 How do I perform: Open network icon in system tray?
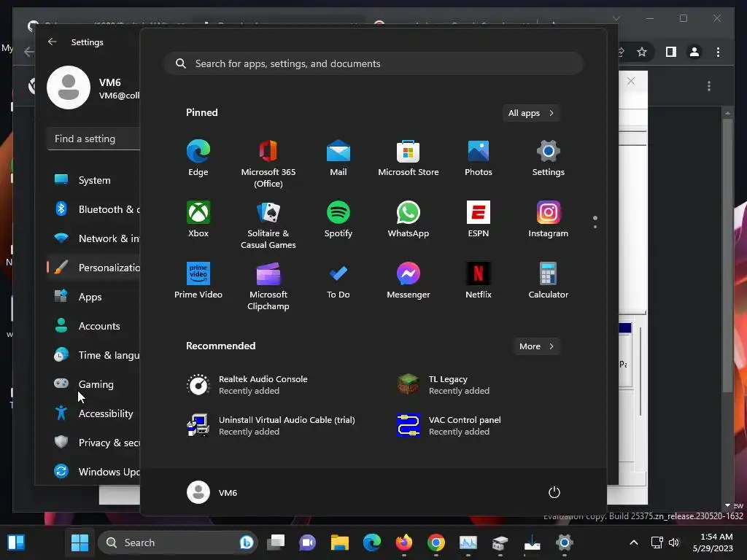point(657,542)
